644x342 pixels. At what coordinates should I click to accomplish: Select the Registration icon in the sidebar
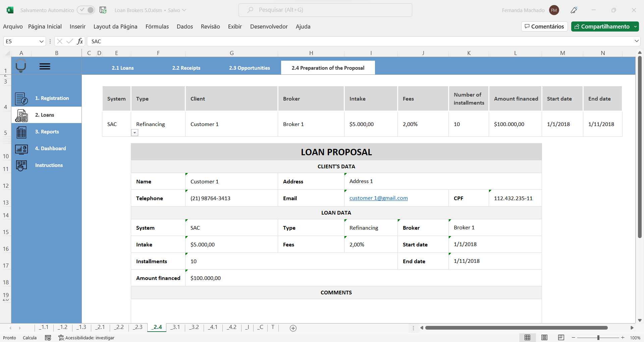[21, 98]
